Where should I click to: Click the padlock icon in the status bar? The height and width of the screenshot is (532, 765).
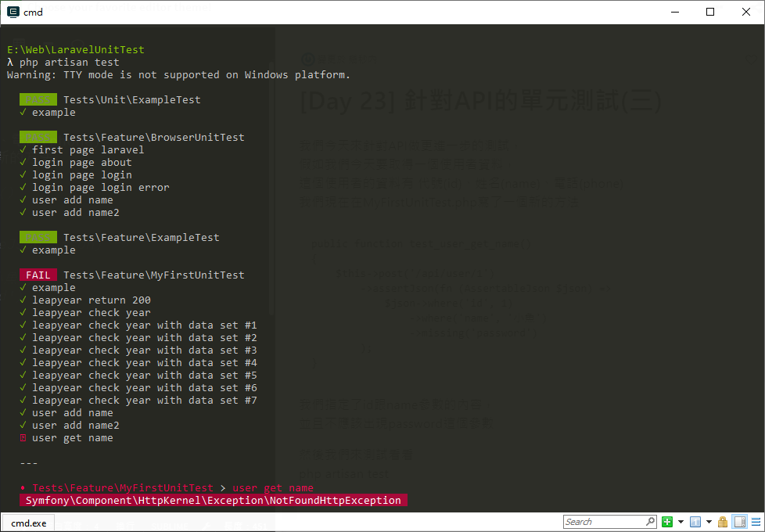point(723,522)
